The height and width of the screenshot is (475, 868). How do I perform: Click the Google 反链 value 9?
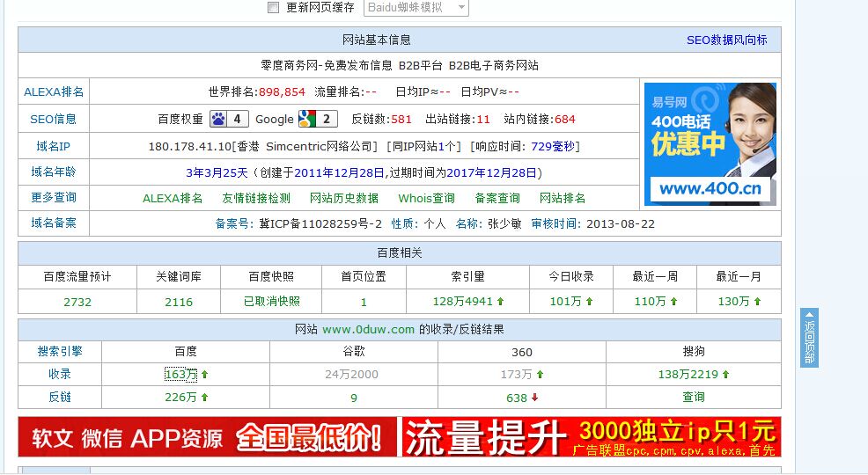click(354, 398)
